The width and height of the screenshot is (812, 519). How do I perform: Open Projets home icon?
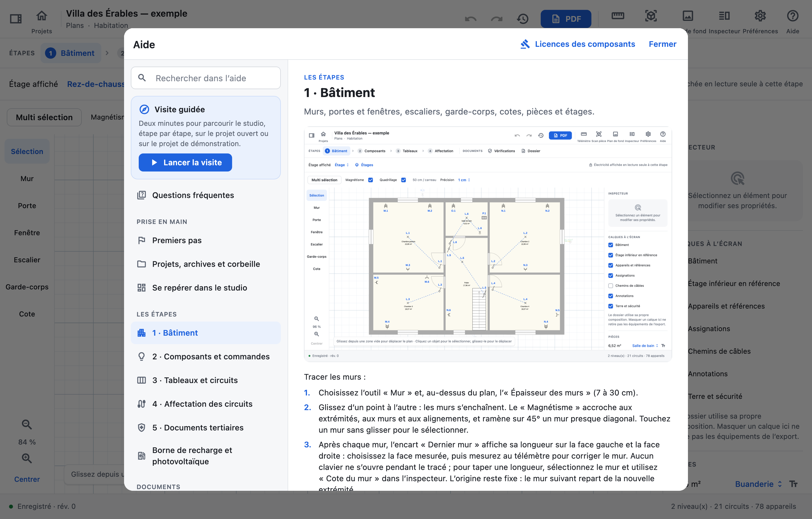41,16
